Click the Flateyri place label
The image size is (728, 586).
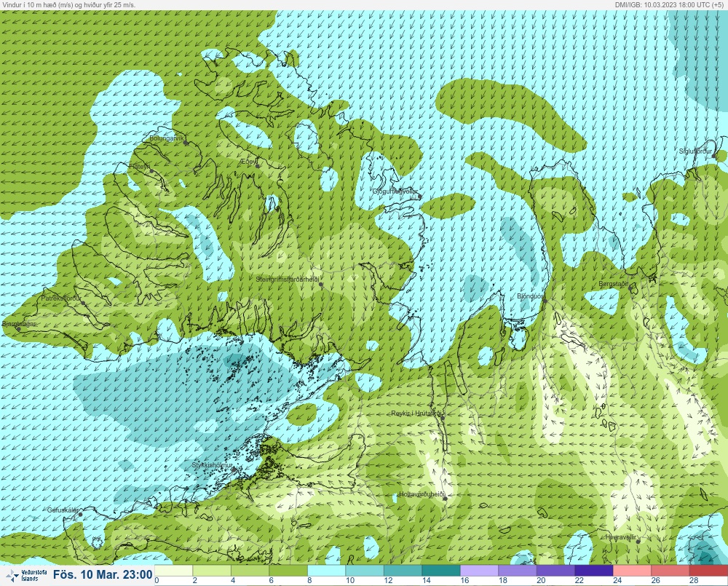140,166
